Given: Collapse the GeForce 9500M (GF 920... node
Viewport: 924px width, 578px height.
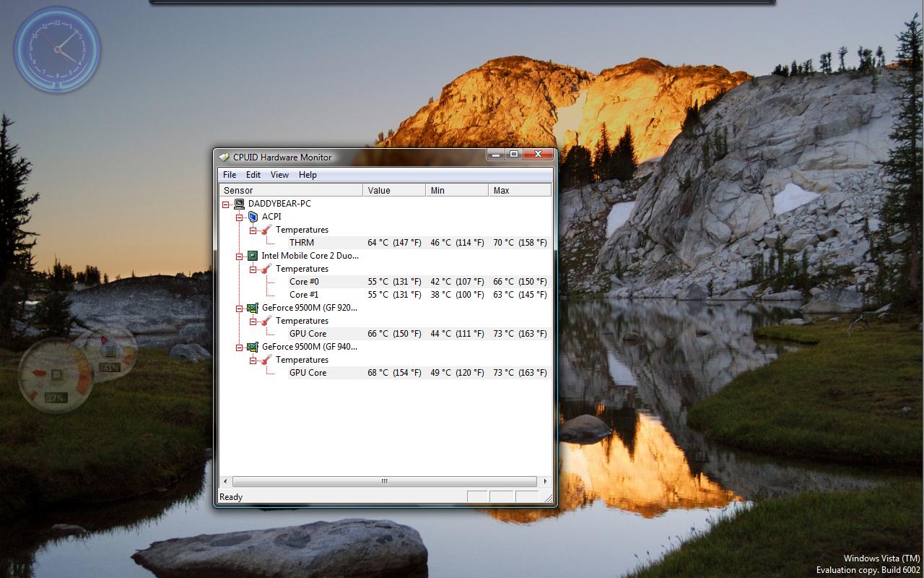Looking at the screenshot, I should click(240, 309).
